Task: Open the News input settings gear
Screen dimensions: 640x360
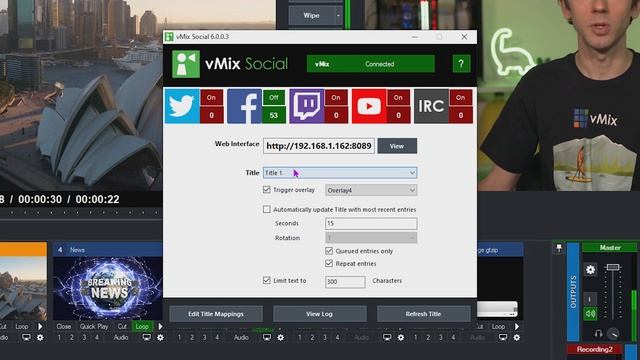Action: click(160, 338)
